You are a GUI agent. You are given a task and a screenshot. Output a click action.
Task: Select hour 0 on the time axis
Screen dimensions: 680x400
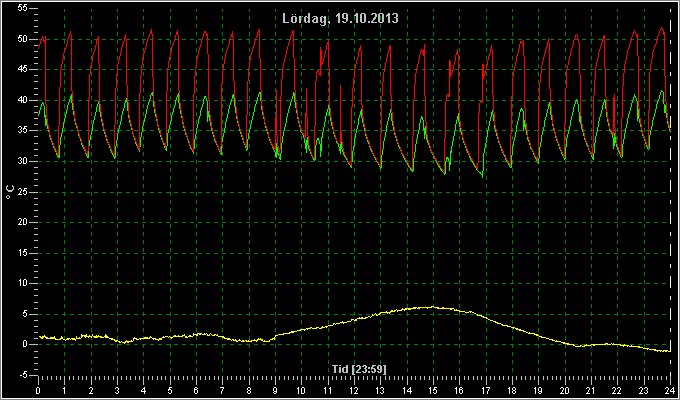point(38,390)
